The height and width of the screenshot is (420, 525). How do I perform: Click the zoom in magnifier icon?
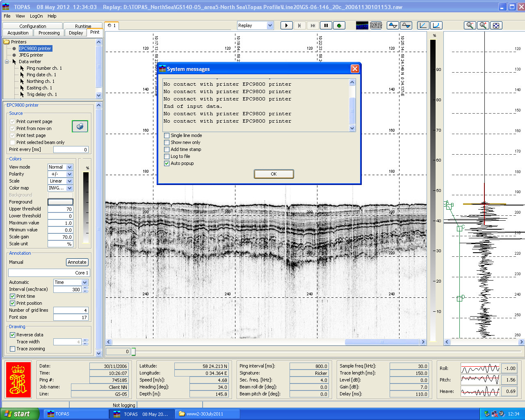[483, 25]
